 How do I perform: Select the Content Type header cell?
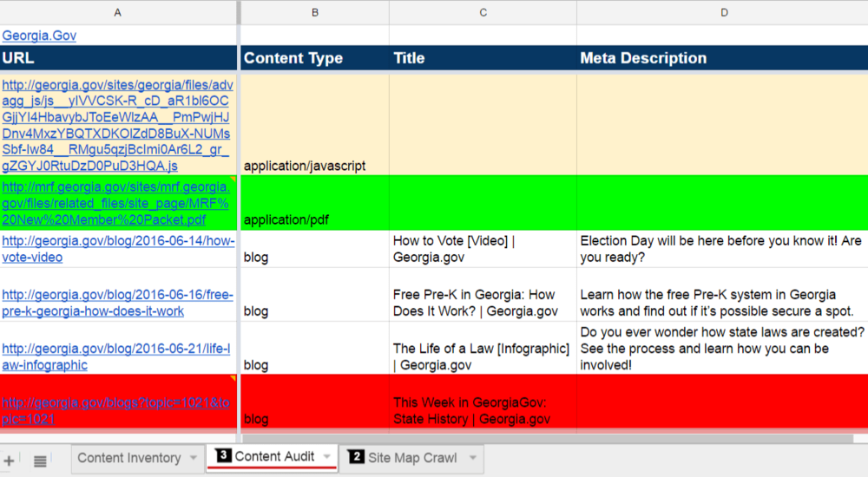[x=314, y=58]
